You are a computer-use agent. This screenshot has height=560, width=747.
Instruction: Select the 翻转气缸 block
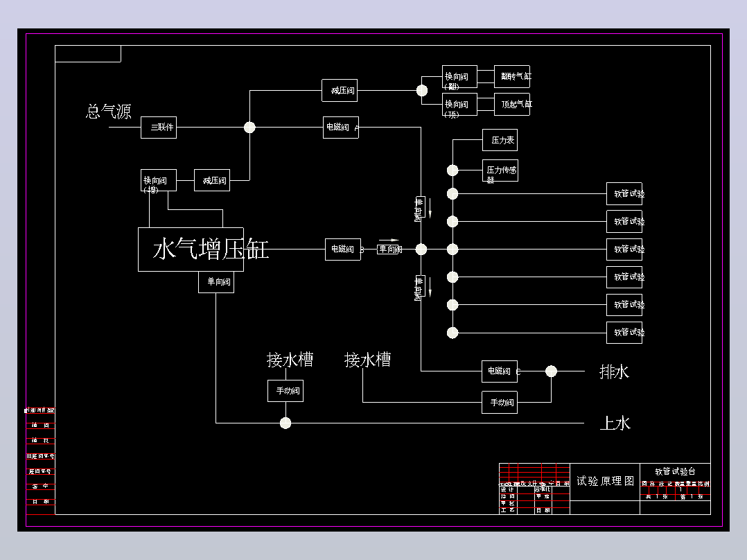pyautogui.click(x=512, y=77)
